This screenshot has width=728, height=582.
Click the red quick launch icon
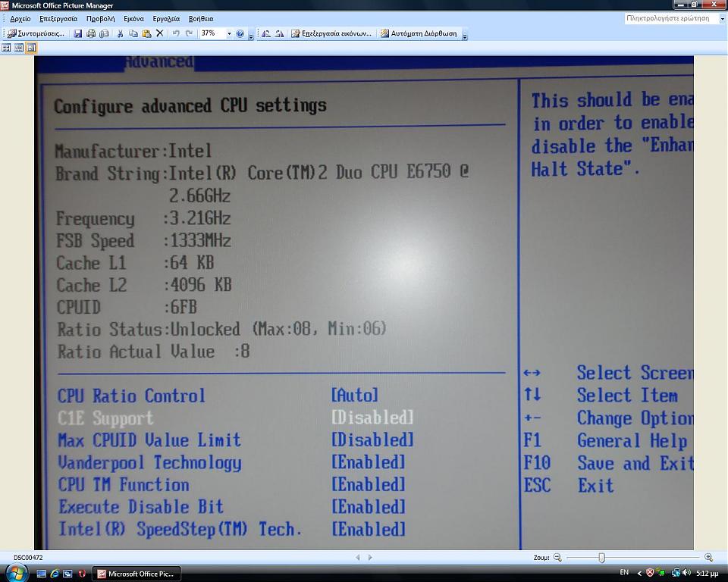pos(82,574)
